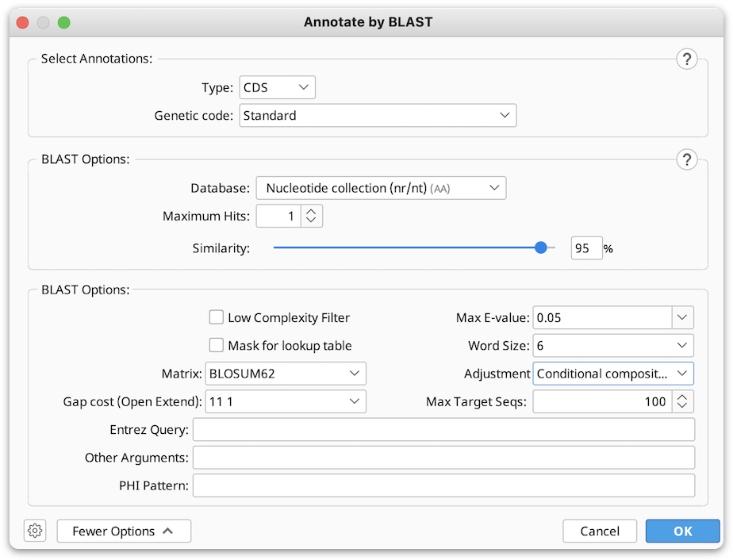
Task: Open the Genetic code dropdown
Action: 378,116
